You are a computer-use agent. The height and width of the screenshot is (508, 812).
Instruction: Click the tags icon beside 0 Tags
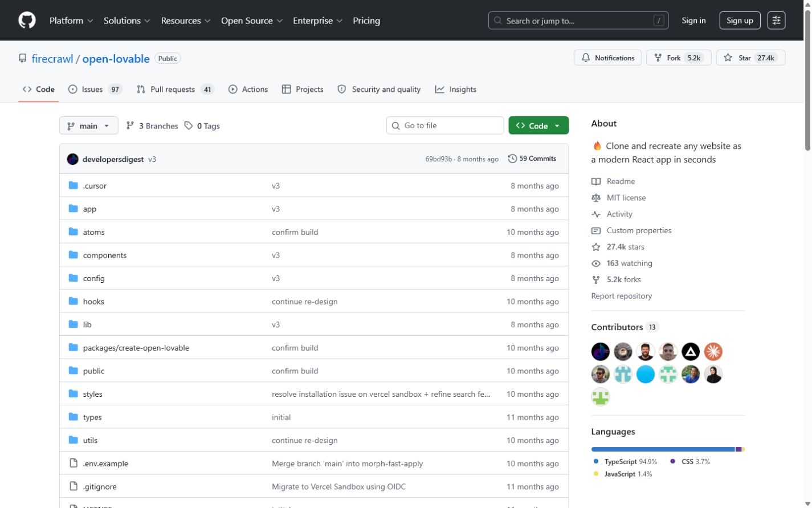point(189,125)
